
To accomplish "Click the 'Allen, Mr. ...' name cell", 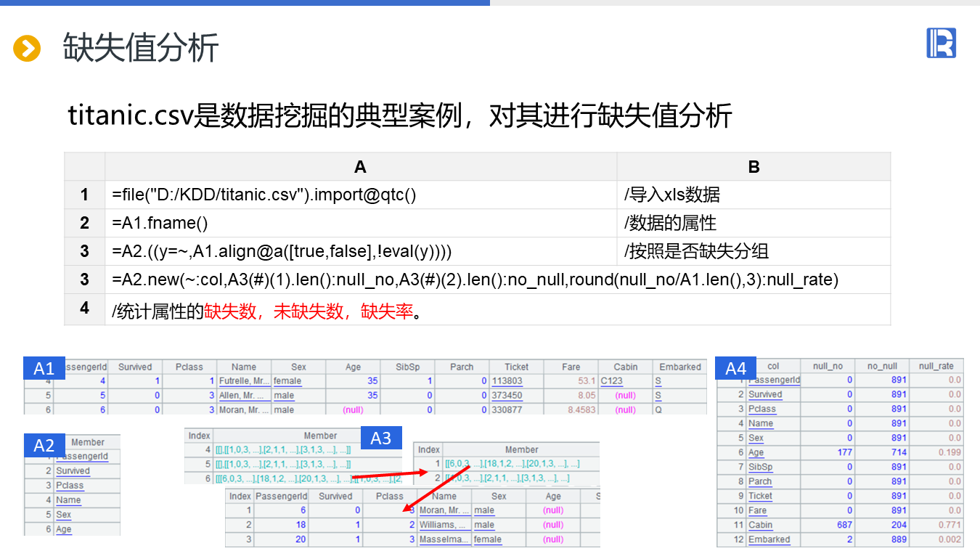I will (x=244, y=396).
